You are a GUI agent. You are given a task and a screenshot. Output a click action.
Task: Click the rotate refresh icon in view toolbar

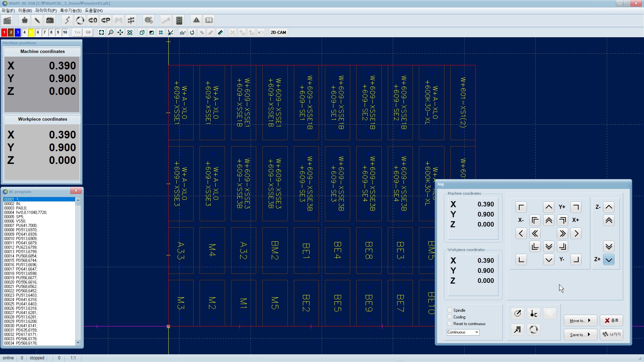[x=192, y=33]
